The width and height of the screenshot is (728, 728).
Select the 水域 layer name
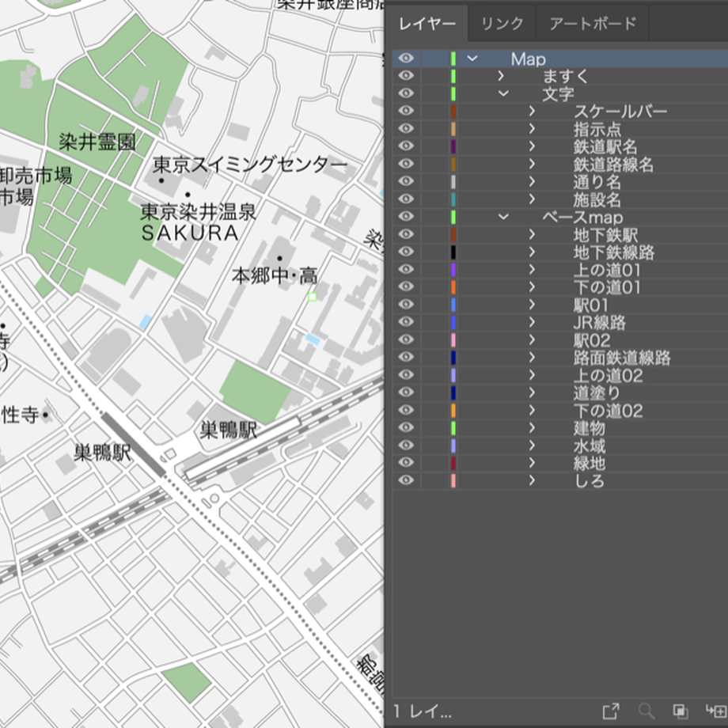coord(590,446)
